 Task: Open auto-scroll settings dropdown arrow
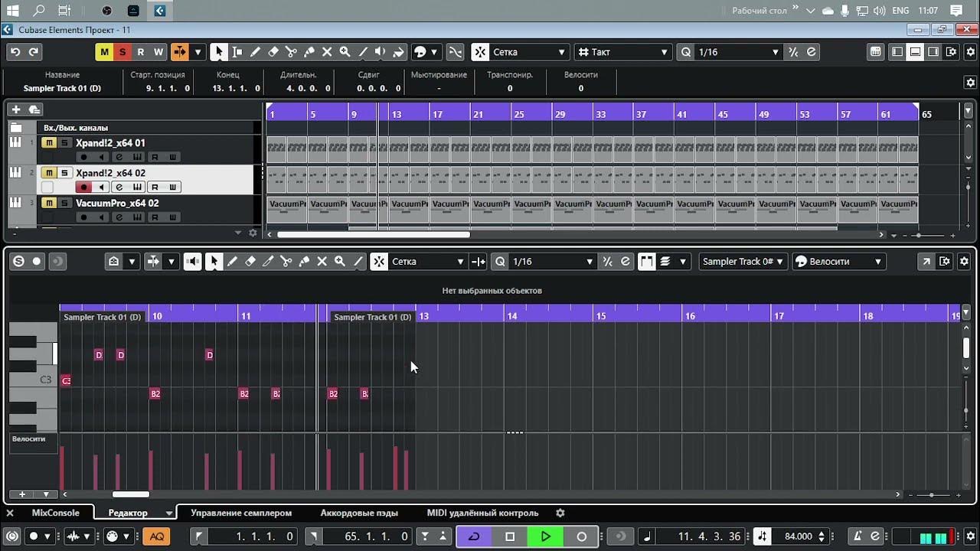click(x=198, y=52)
